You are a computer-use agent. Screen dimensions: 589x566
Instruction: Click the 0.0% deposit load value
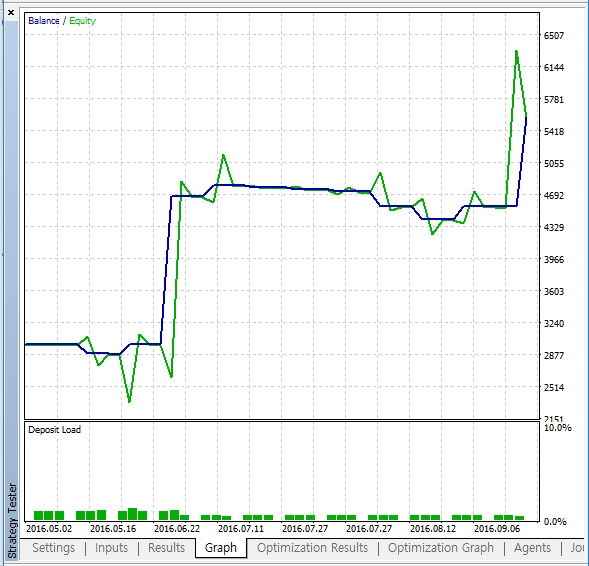pos(555,521)
